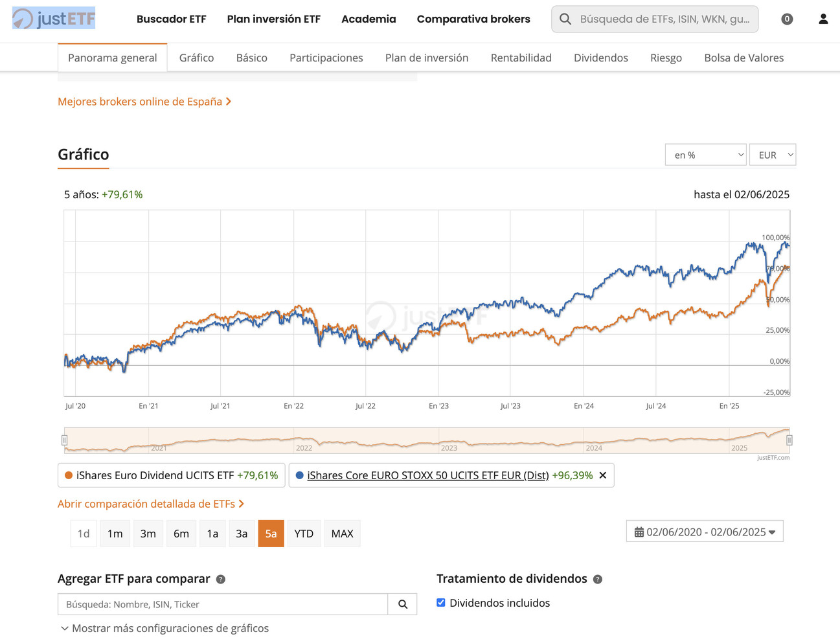Switch to the Rentabilidad tab
The image size is (840, 643).
pos(521,58)
